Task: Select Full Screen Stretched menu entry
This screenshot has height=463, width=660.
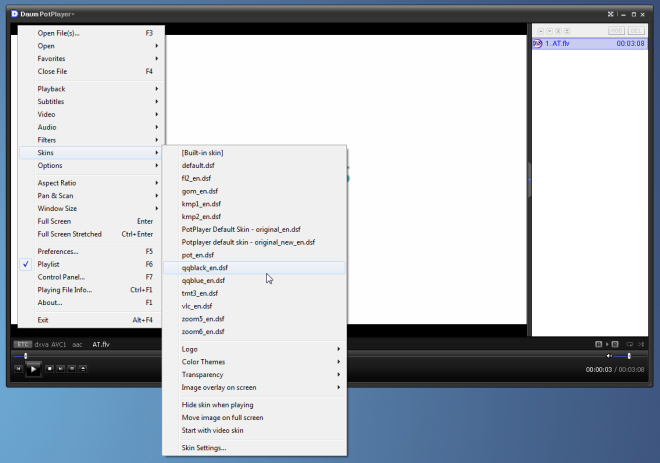Action: 91,234
